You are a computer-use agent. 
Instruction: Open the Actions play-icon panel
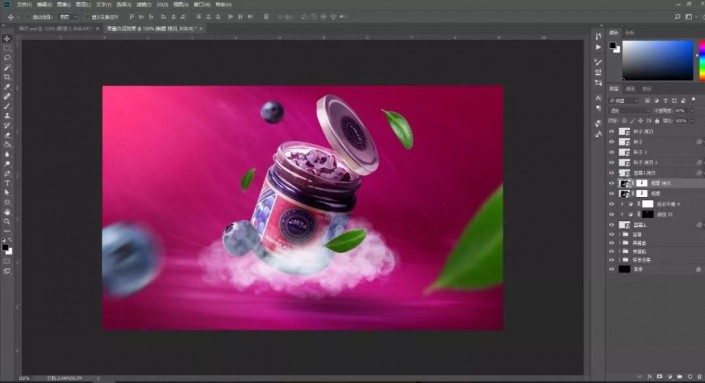tap(598, 47)
